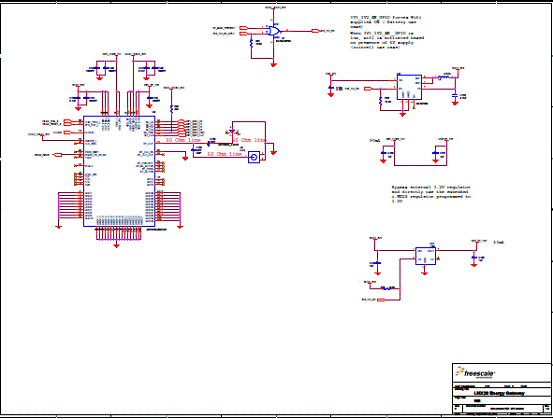Click the ground symbol under the large IC
Viewport: 553px width, 419px height.
(x=116, y=245)
